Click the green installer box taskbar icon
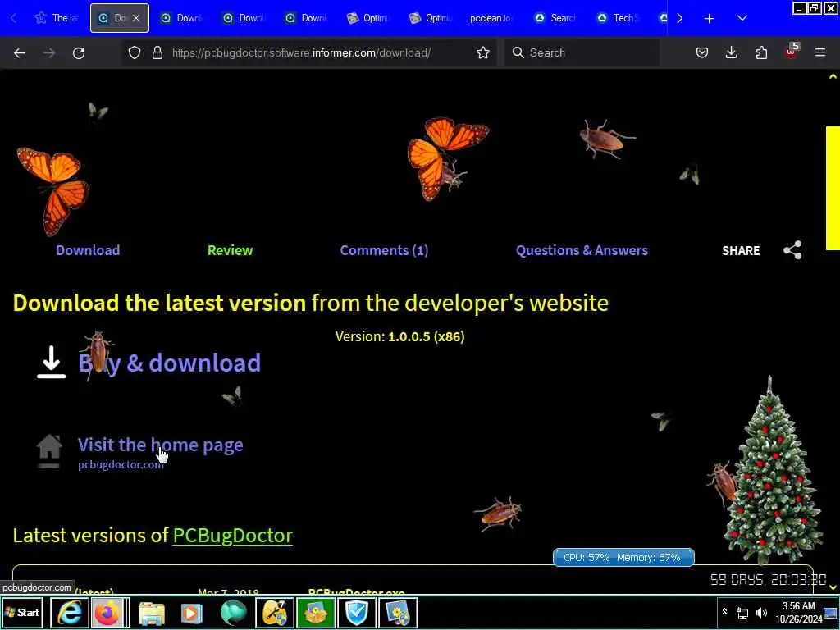Screen dimensions: 840x630 [316, 612]
